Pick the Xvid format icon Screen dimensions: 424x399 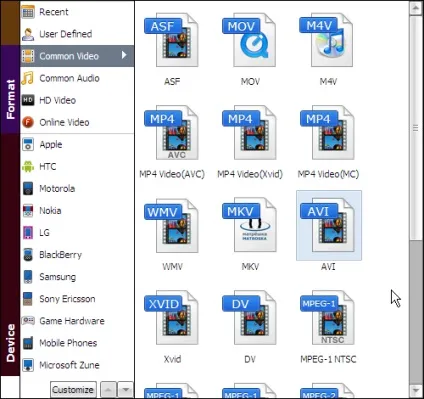(172, 318)
